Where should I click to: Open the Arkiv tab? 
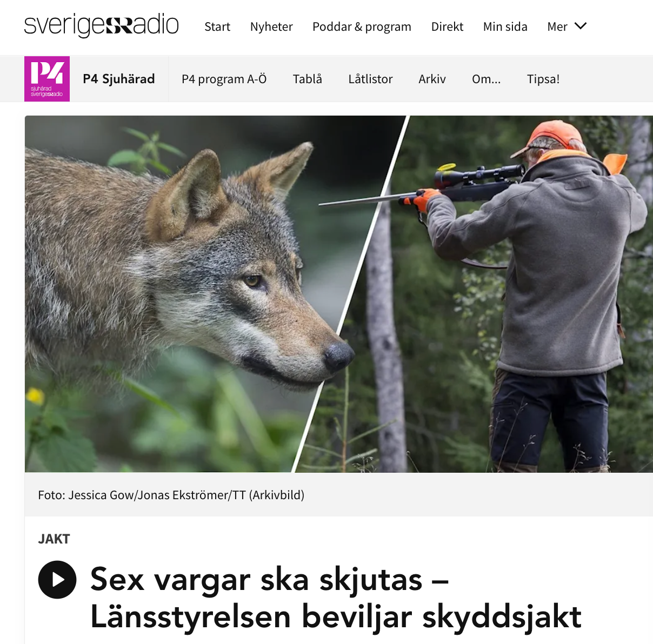tap(432, 79)
